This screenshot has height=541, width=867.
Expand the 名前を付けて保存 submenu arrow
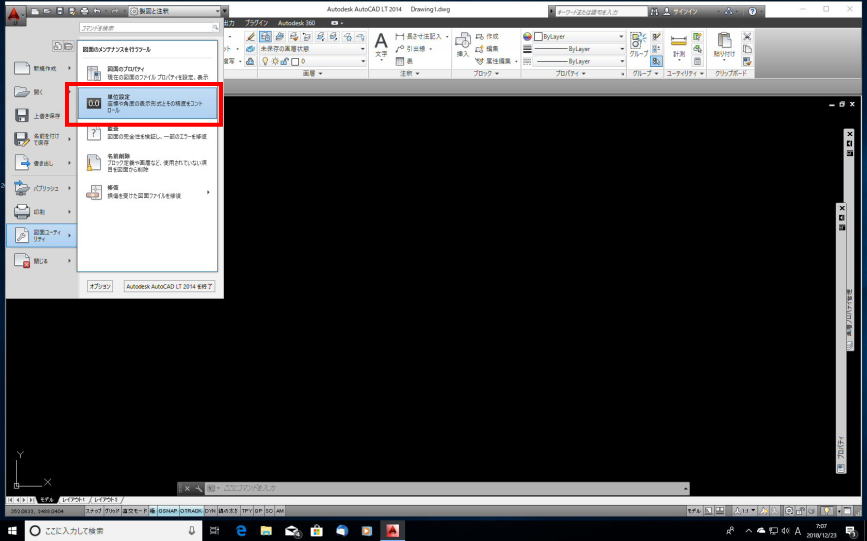tap(70, 139)
